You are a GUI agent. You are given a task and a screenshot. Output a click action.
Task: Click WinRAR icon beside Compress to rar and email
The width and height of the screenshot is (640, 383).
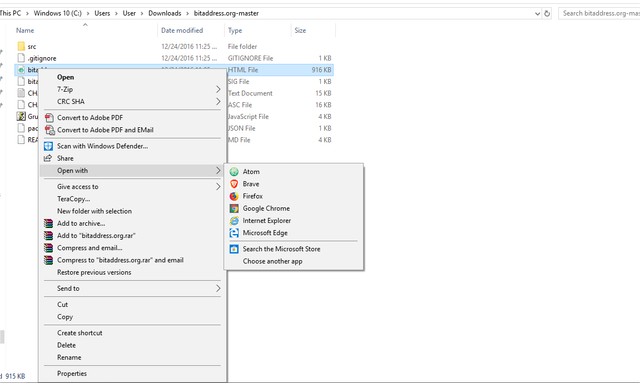click(x=49, y=260)
